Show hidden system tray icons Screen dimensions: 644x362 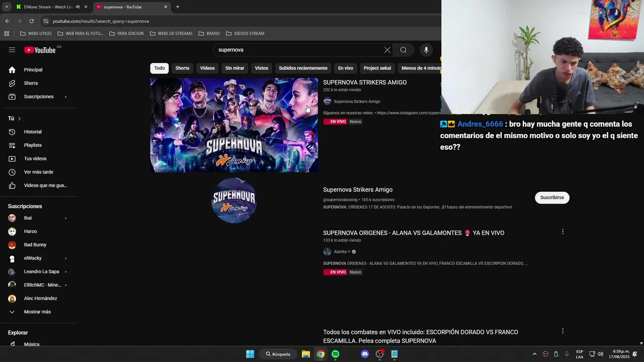point(534,354)
